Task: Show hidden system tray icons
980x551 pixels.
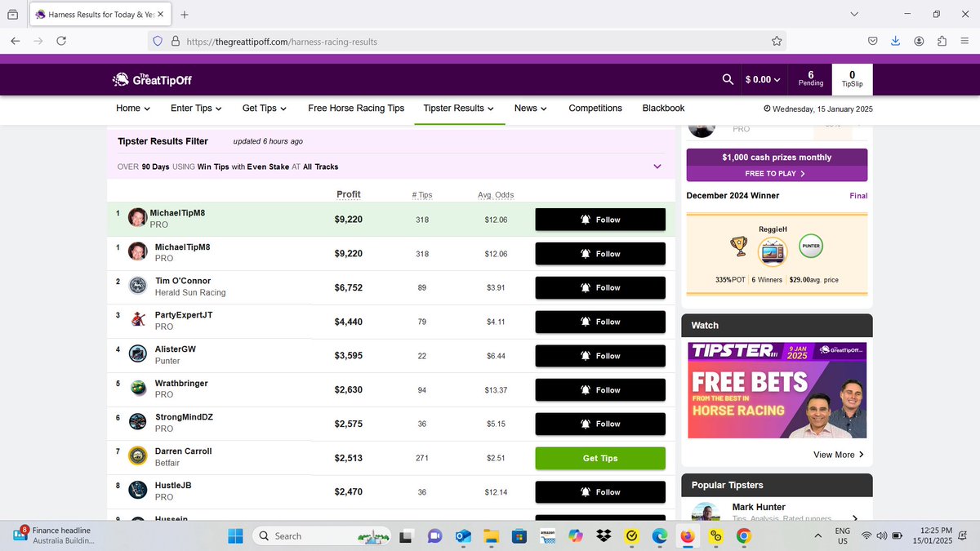Action: pos(817,535)
